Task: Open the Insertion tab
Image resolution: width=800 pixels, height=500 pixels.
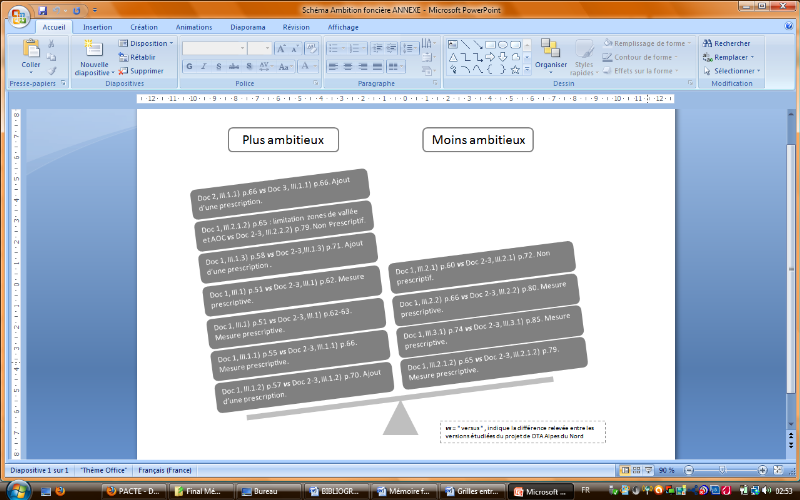Action: point(97,27)
